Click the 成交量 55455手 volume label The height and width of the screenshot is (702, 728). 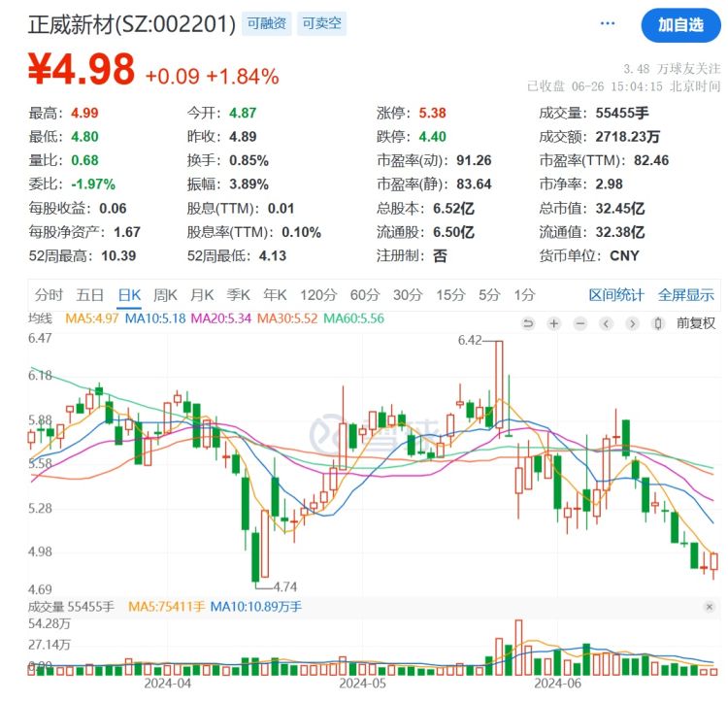click(x=71, y=606)
